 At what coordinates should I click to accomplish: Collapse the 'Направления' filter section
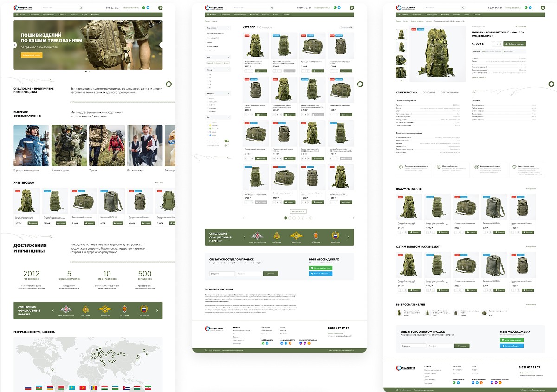click(229, 28)
